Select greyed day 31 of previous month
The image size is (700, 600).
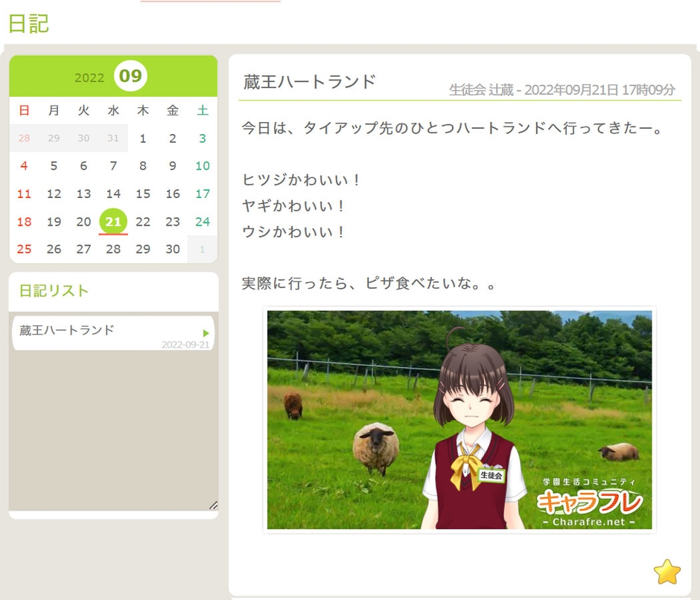[x=113, y=138]
